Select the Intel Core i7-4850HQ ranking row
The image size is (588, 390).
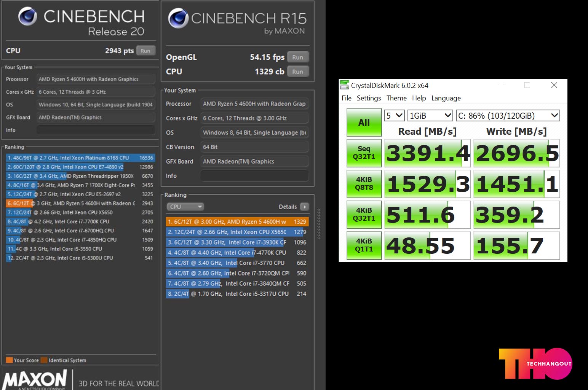[x=80, y=240]
